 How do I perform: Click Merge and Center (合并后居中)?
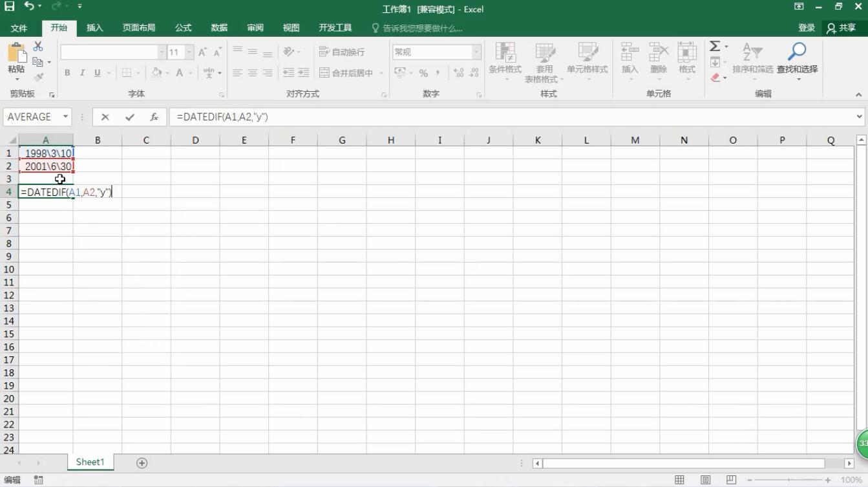(347, 73)
